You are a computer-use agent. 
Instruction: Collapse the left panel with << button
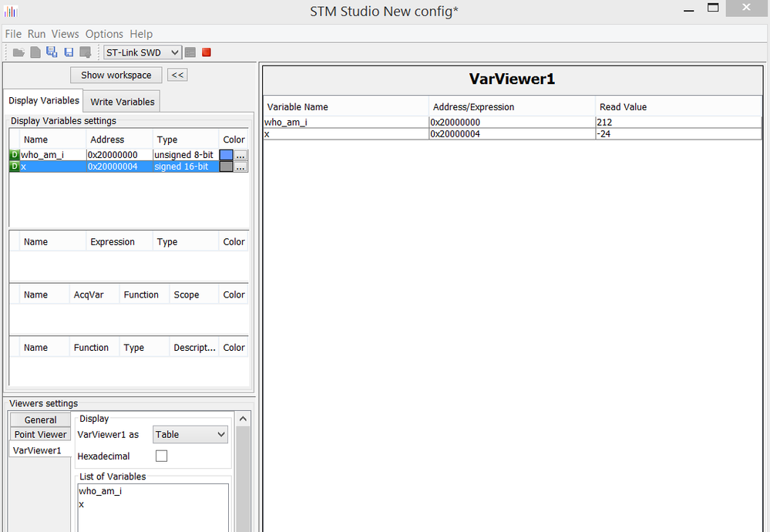coord(177,75)
